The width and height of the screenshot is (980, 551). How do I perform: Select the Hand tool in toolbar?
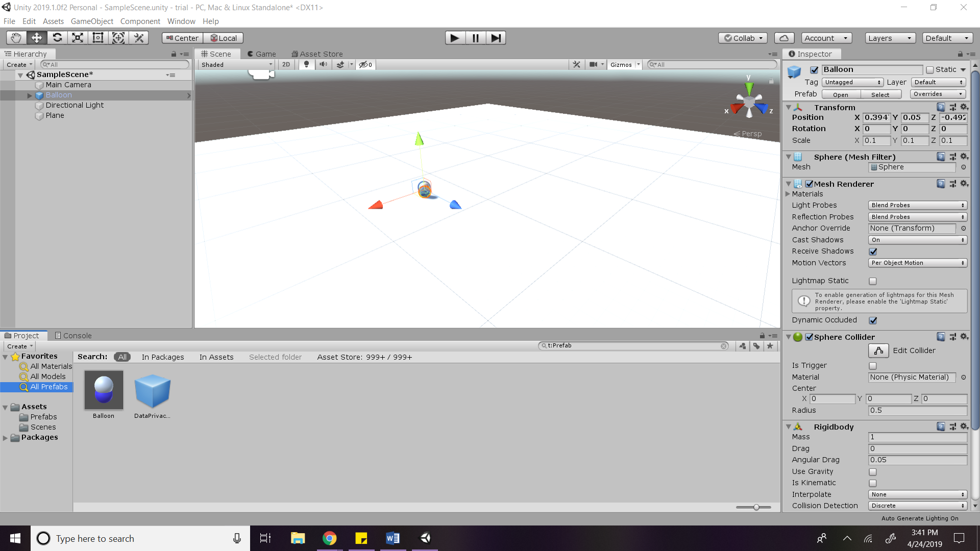click(16, 38)
